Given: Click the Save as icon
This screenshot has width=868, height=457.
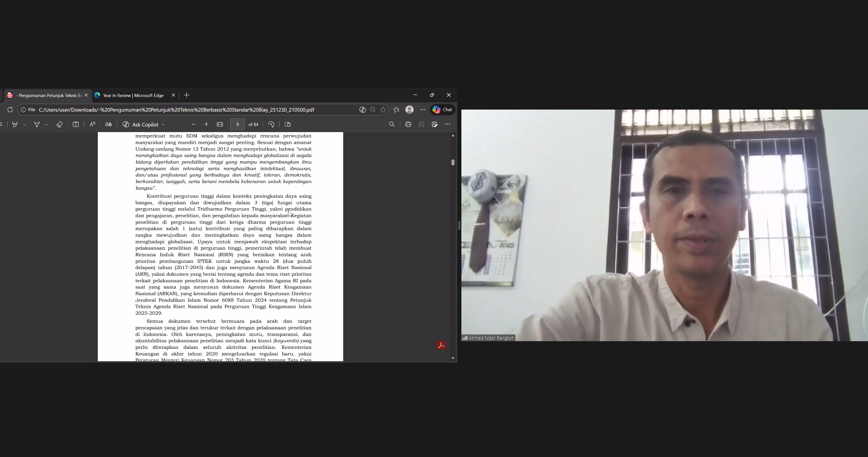Looking at the screenshot, I should [x=434, y=124].
